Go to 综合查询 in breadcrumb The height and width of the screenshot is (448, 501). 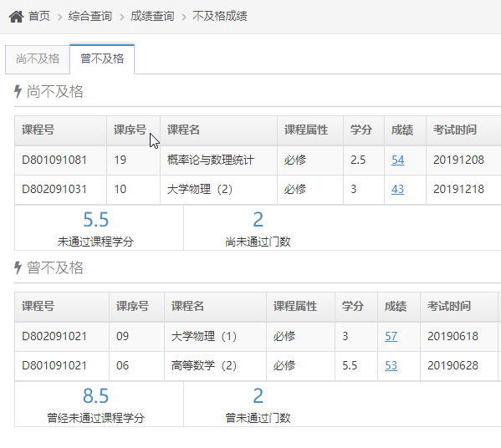[90, 16]
